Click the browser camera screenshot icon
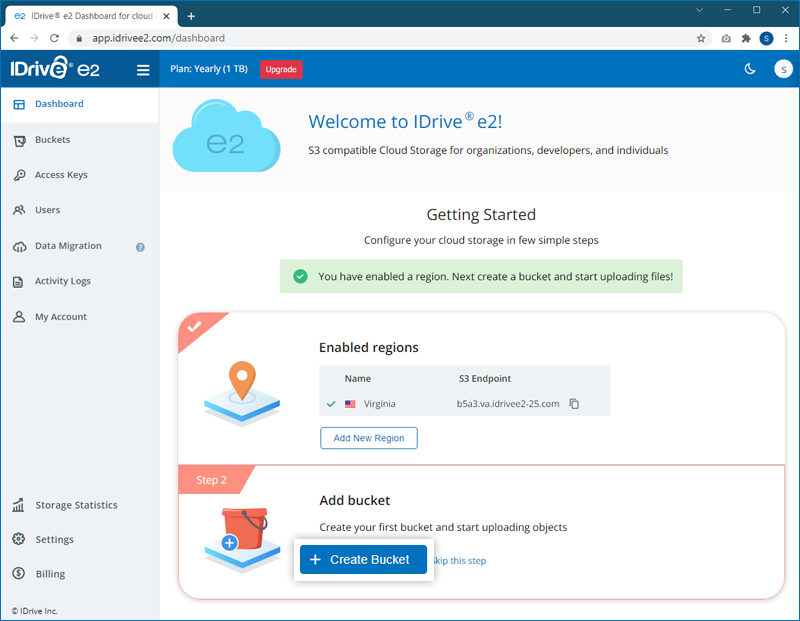The height and width of the screenshot is (621, 800). click(x=726, y=38)
